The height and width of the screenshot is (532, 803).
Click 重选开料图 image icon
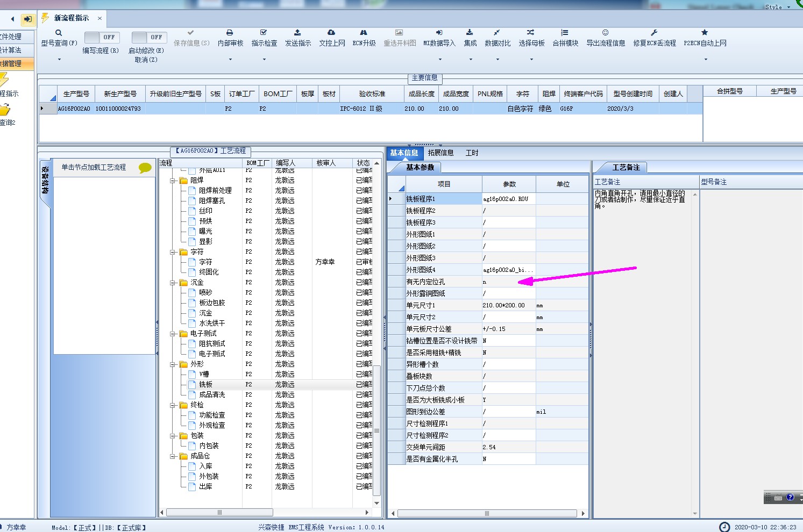click(399, 33)
